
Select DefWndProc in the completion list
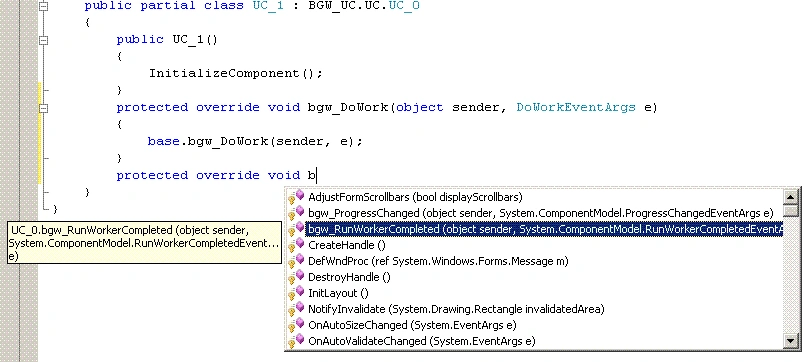(438, 261)
